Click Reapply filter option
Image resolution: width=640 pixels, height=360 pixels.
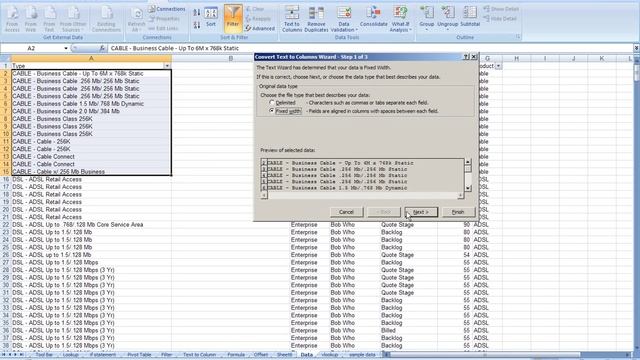pos(258,19)
